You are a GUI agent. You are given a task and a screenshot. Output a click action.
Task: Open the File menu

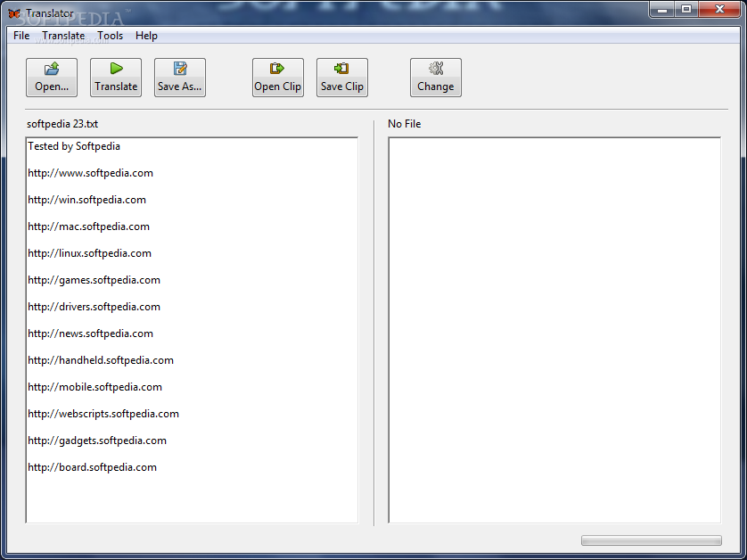click(21, 36)
